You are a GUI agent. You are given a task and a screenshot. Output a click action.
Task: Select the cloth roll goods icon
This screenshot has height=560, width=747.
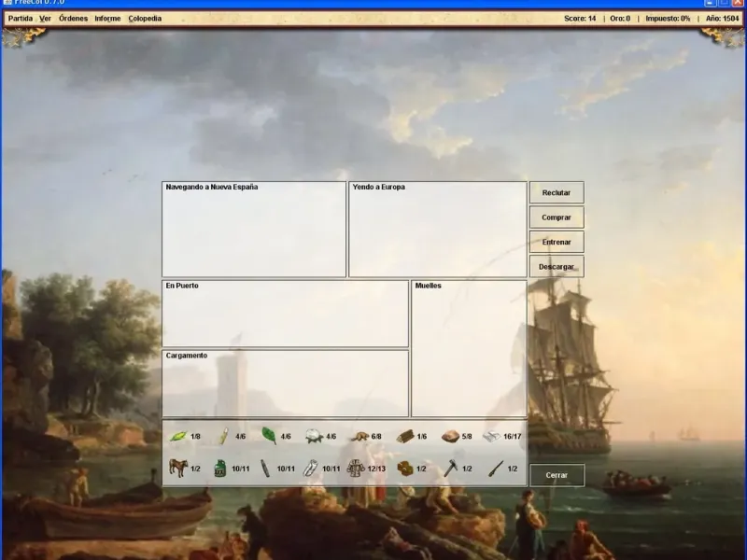click(x=310, y=469)
